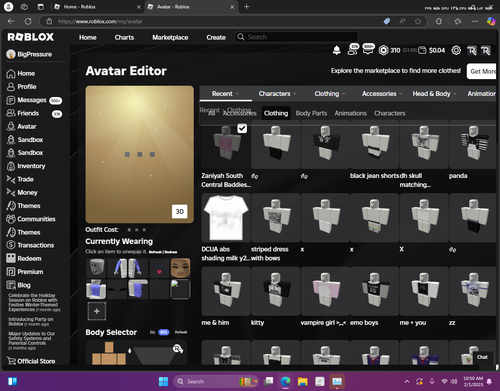Equip the DCUA abs shading t-shirt

pyautogui.click(x=226, y=217)
